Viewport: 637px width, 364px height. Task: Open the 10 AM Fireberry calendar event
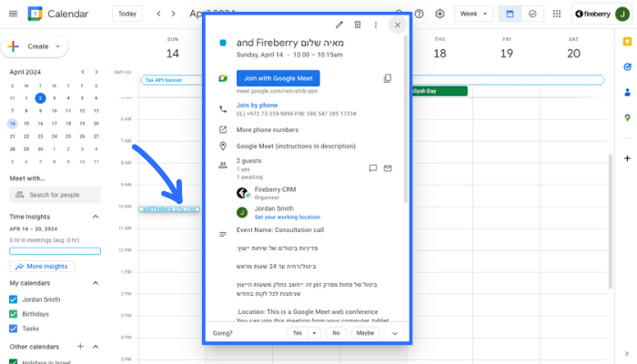tap(169, 209)
